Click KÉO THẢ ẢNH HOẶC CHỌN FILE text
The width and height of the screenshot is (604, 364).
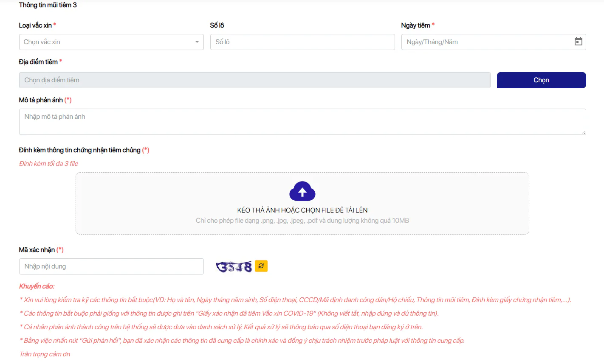[x=302, y=210]
